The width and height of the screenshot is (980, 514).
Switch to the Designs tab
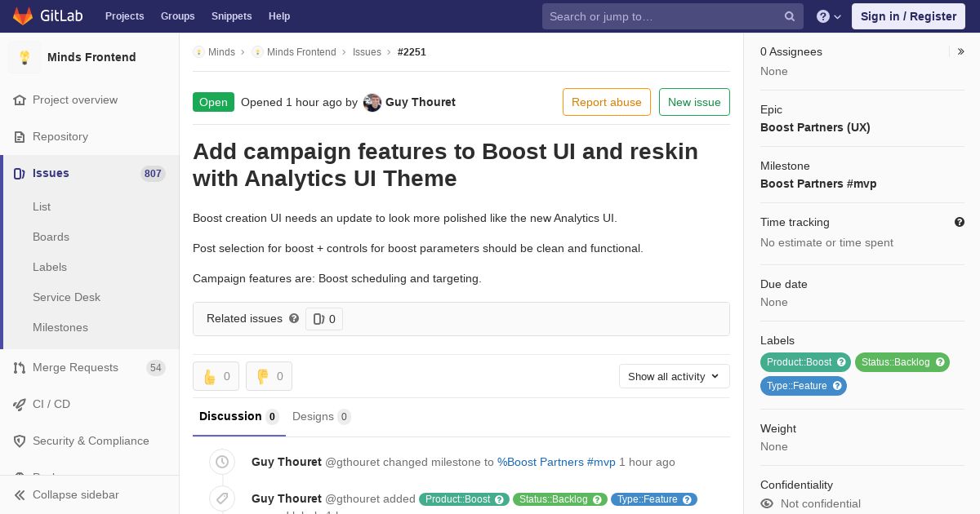(322, 417)
